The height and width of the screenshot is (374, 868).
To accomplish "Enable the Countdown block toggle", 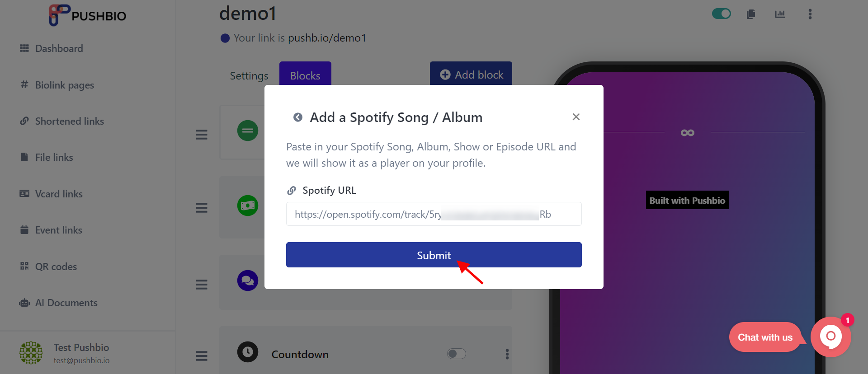I will [x=457, y=354].
